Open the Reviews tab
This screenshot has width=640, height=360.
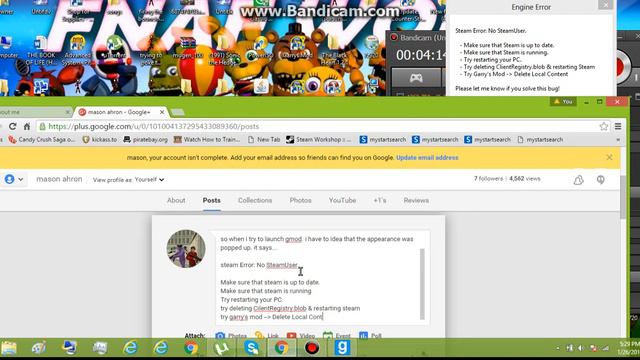pos(416,200)
